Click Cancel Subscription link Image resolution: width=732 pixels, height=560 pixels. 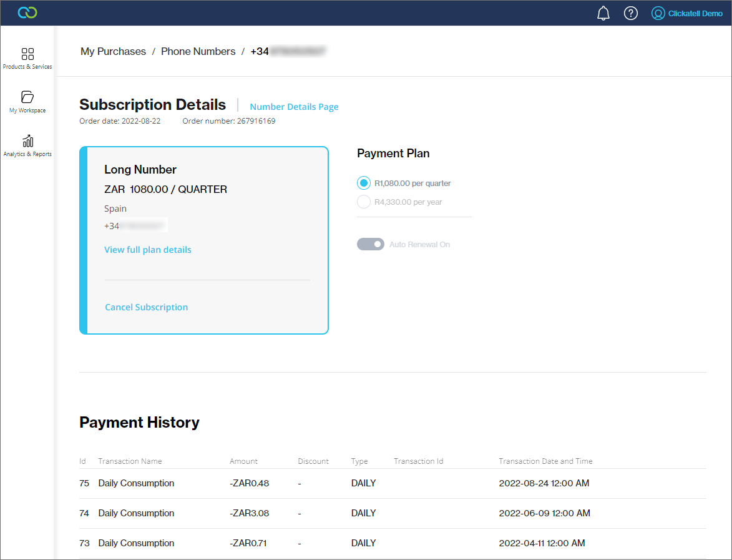pos(146,307)
